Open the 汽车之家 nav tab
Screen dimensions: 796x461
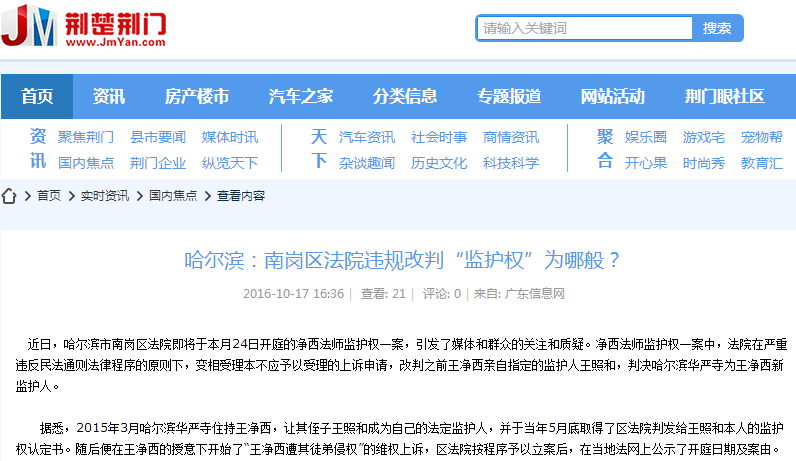pos(301,96)
